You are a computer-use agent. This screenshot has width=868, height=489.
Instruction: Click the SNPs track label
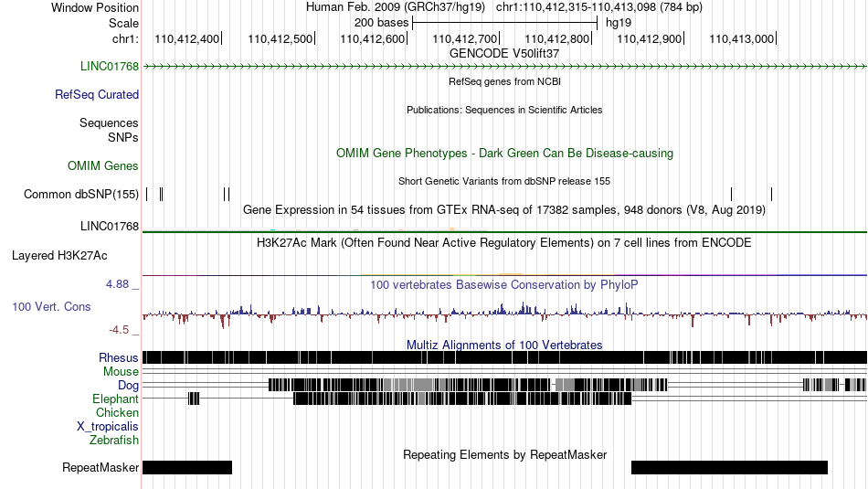(123, 137)
